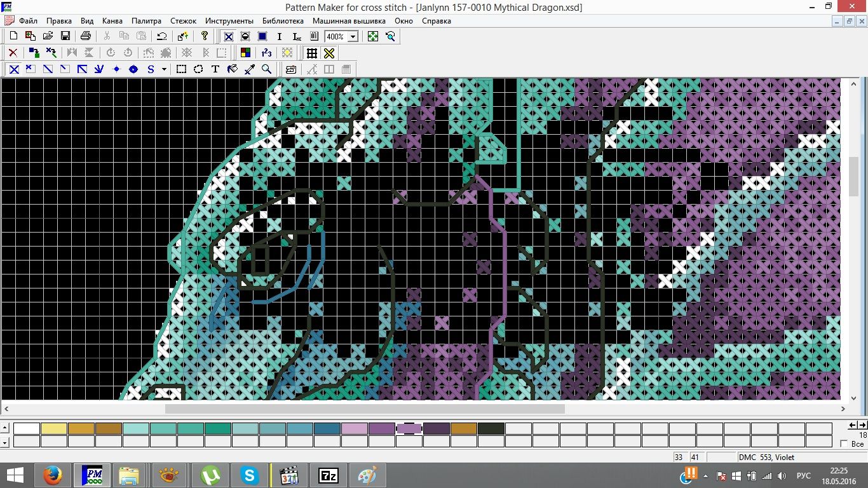Pick the Eyedropper color picker tool
868x488 pixels.
(x=250, y=69)
